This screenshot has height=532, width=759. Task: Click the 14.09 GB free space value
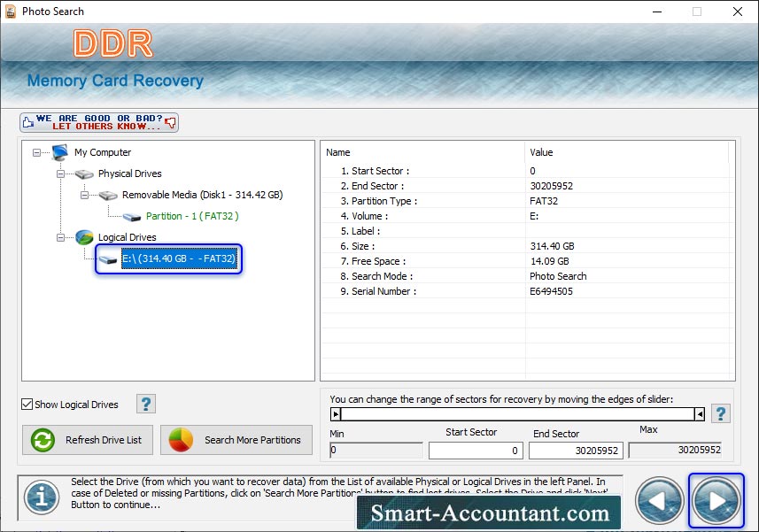click(549, 261)
